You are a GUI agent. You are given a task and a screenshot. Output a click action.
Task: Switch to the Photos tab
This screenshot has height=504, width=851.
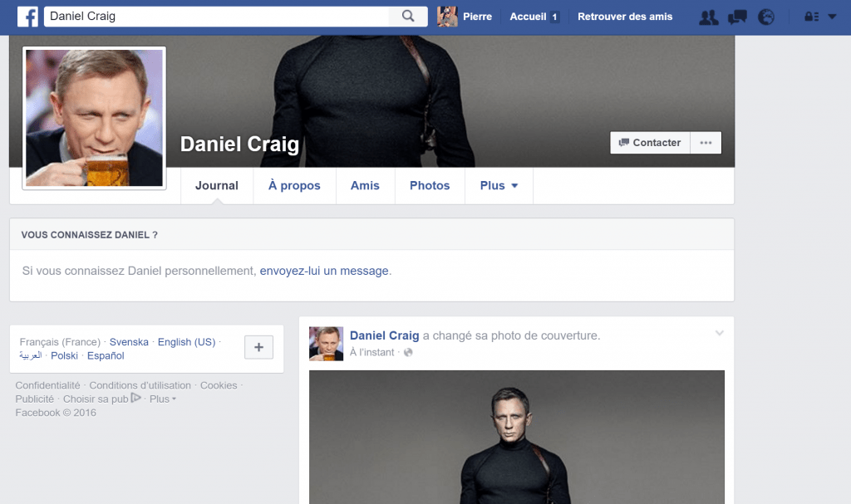click(430, 185)
